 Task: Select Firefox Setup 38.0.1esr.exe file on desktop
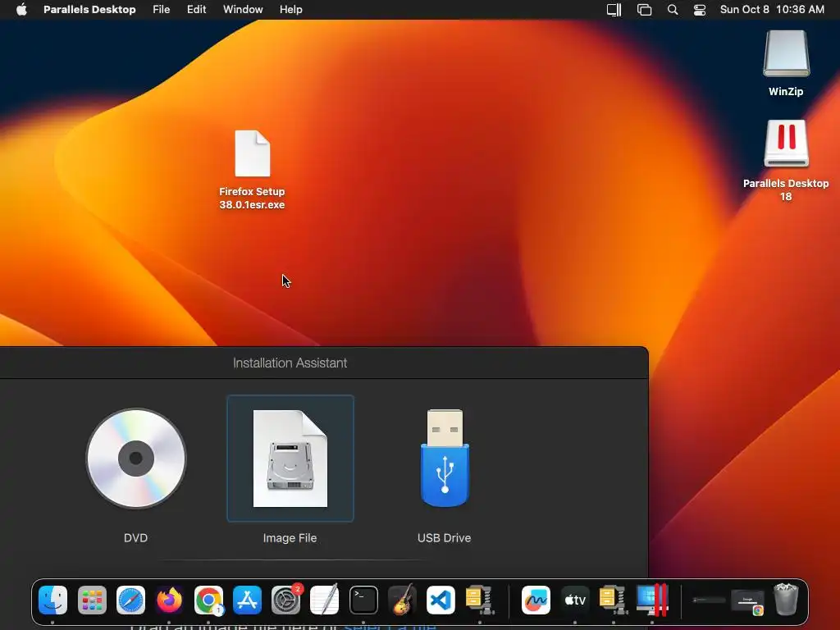(x=253, y=170)
